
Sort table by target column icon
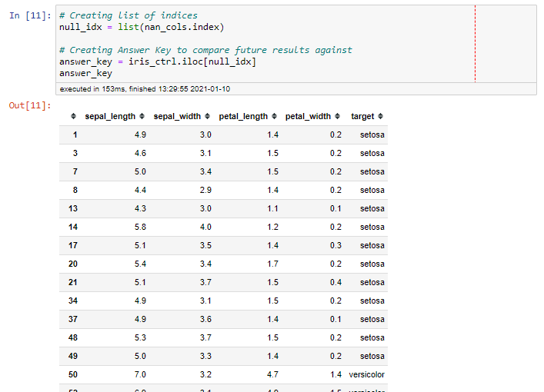(x=381, y=117)
